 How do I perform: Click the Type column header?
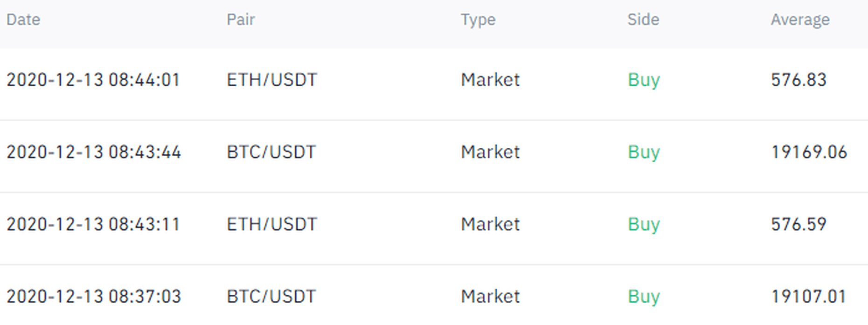478,20
